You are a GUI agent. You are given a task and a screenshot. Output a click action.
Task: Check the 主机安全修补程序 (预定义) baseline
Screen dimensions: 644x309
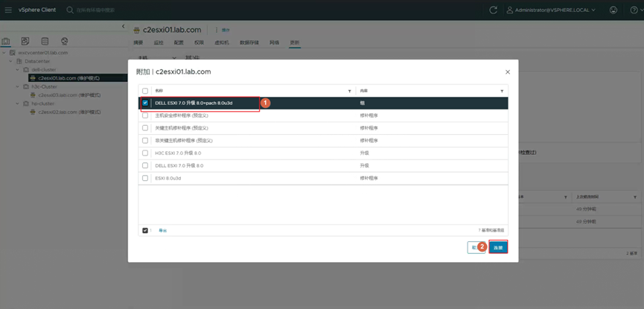click(145, 115)
